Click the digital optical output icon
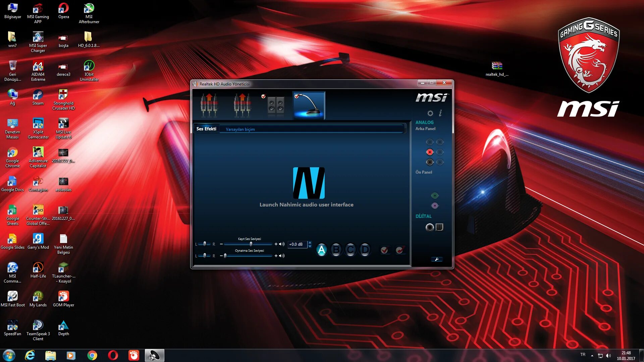The height and width of the screenshot is (362, 644). (439, 227)
